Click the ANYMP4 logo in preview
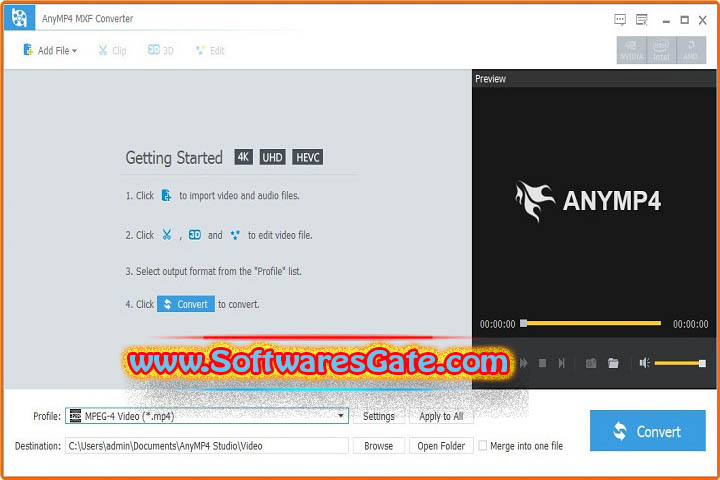720x480 pixels. [x=588, y=201]
